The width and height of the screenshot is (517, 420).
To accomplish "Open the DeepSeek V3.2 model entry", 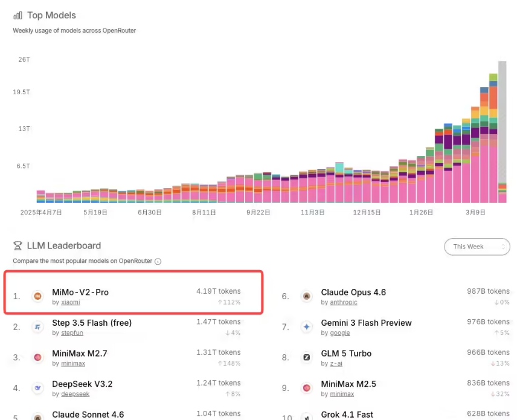I will pyautogui.click(x=82, y=384).
